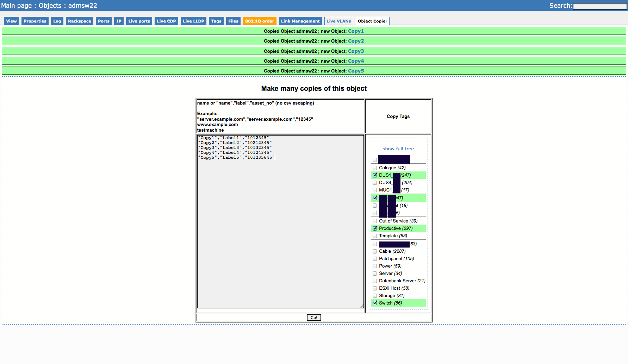
Task: Uncheck the Productive tag checkbox
Action: (375, 228)
